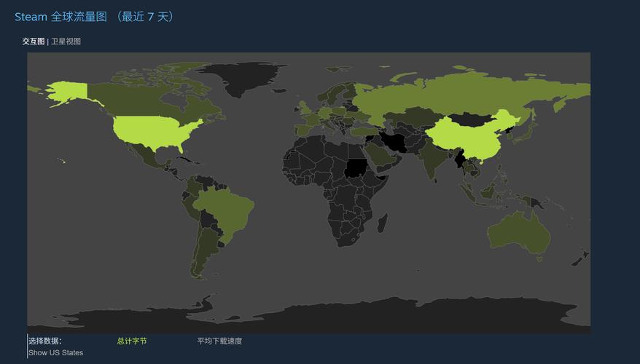Click the Steam 全球流量图 page heading
Image resolution: width=640 pixels, height=364 pixels.
94,17
